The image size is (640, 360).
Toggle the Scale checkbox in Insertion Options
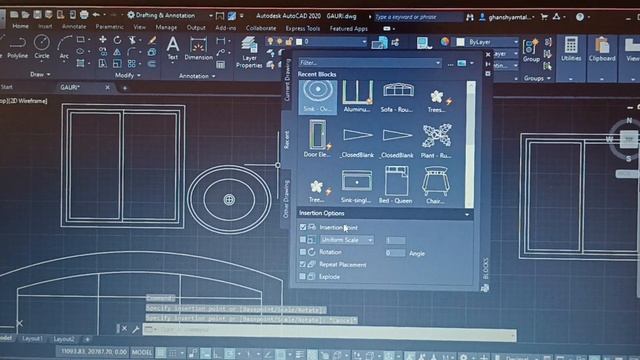tap(303, 240)
